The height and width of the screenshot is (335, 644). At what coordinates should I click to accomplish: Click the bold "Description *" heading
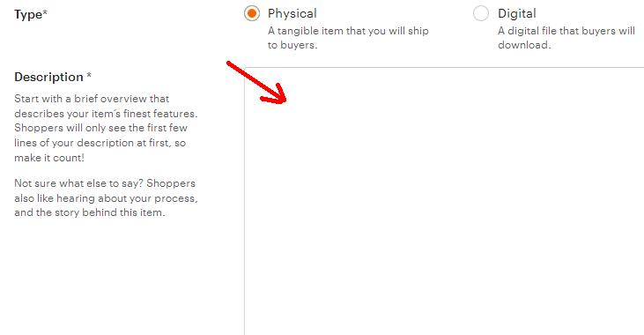tap(53, 77)
